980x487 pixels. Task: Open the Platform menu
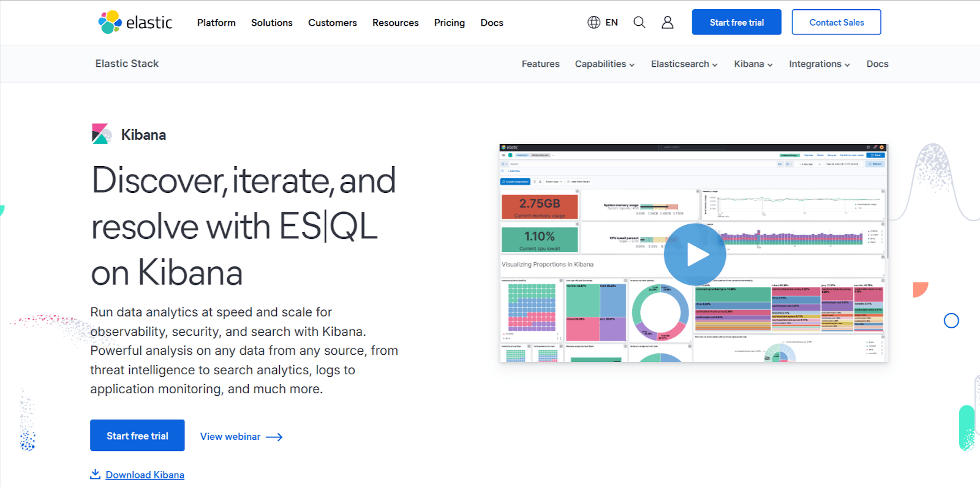click(216, 23)
